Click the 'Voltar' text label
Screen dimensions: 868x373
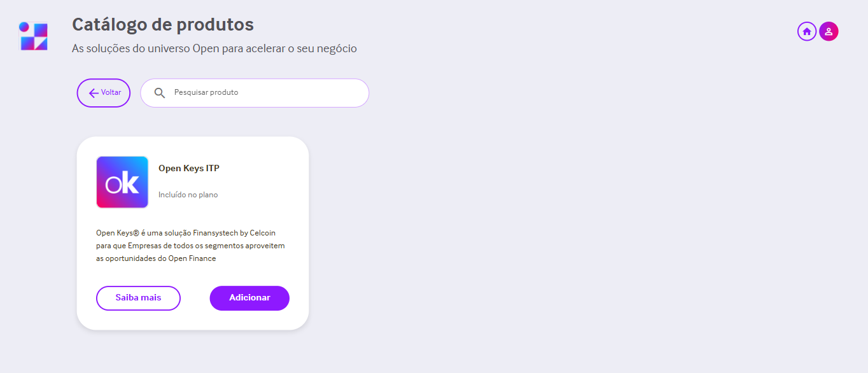pos(111,92)
